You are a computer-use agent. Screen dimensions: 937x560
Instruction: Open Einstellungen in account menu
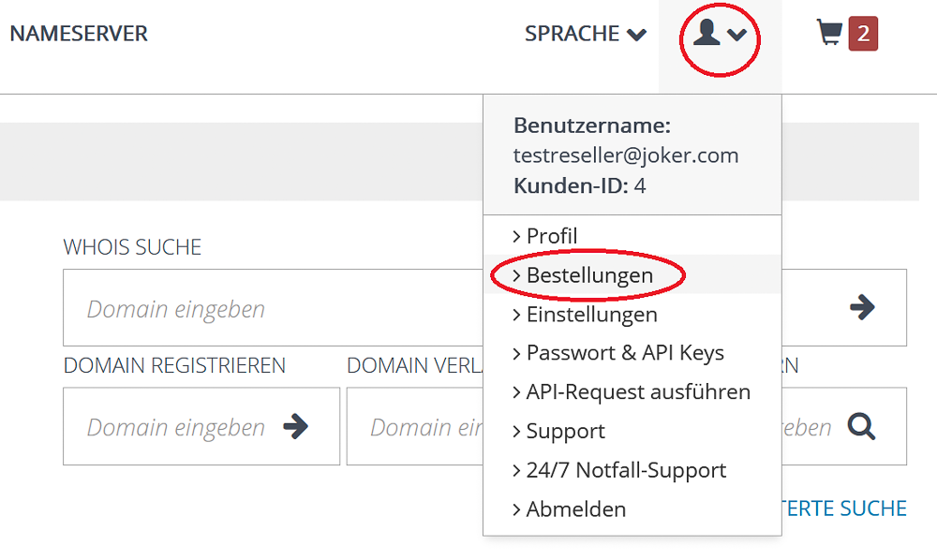[632, 314]
